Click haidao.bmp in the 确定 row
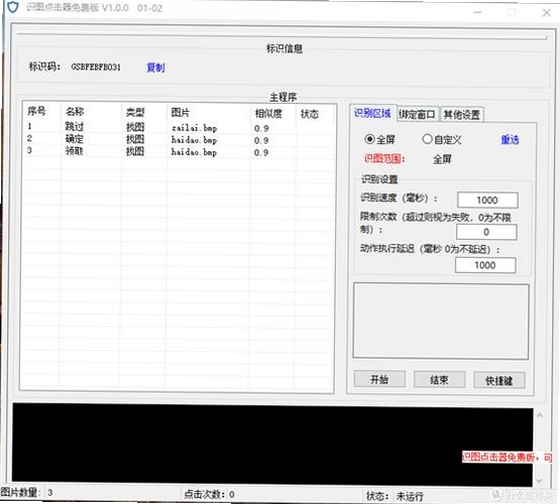Viewport: 560px width, 504px height. 194,140
